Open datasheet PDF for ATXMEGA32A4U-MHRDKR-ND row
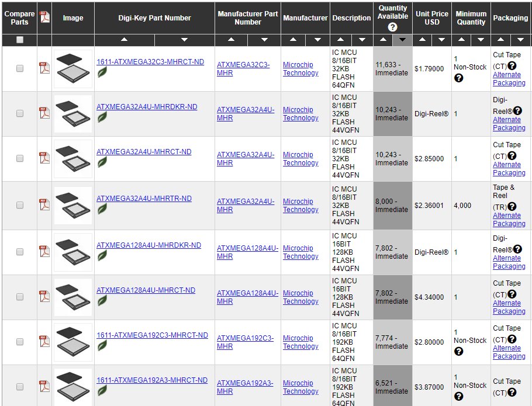The height and width of the screenshot is (406, 532). 44,113
